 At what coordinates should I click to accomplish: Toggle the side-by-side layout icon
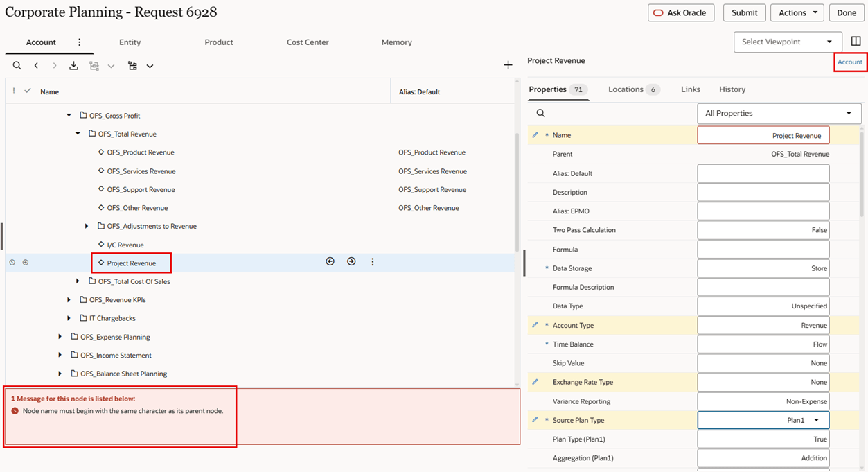click(x=856, y=42)
